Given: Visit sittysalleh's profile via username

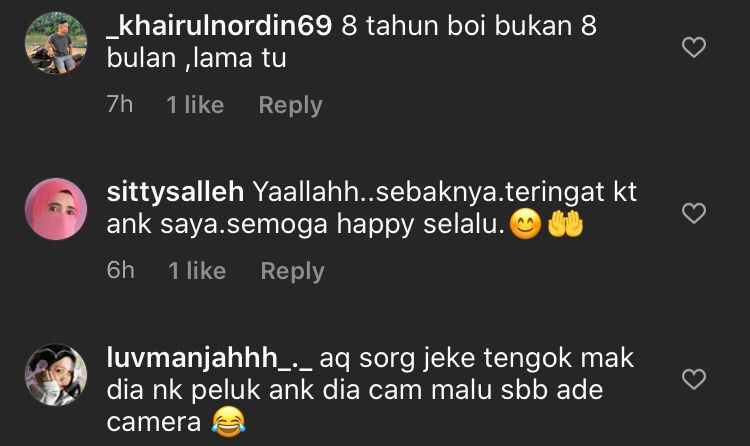Looking at the screenshot, I should 175,192.
